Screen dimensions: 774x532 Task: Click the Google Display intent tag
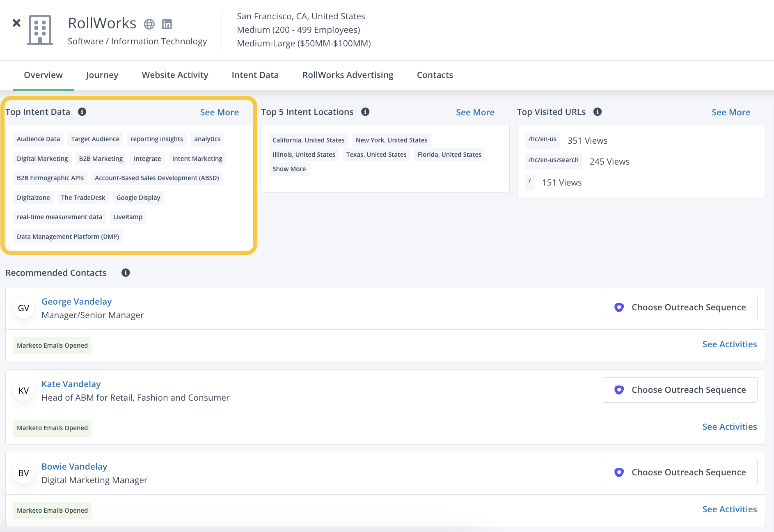click(x=138, y=198)
